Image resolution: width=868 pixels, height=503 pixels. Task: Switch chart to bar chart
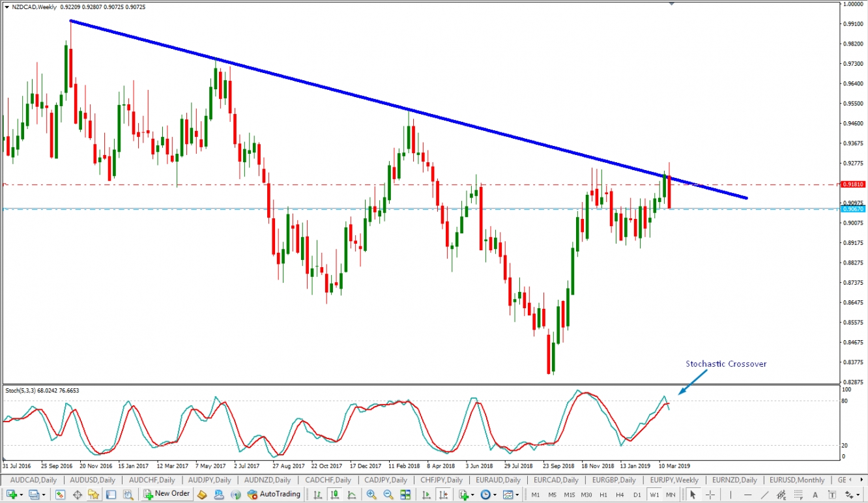317,495
